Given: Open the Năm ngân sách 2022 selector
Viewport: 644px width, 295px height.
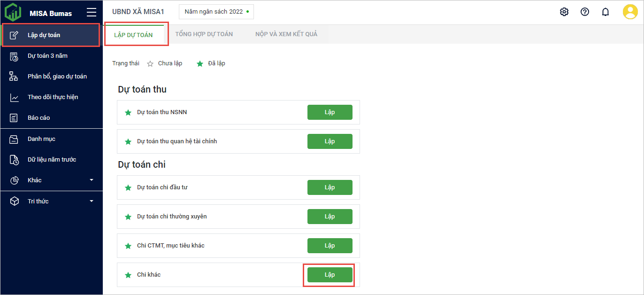Looking at the screenshot, I should [216, 12].
